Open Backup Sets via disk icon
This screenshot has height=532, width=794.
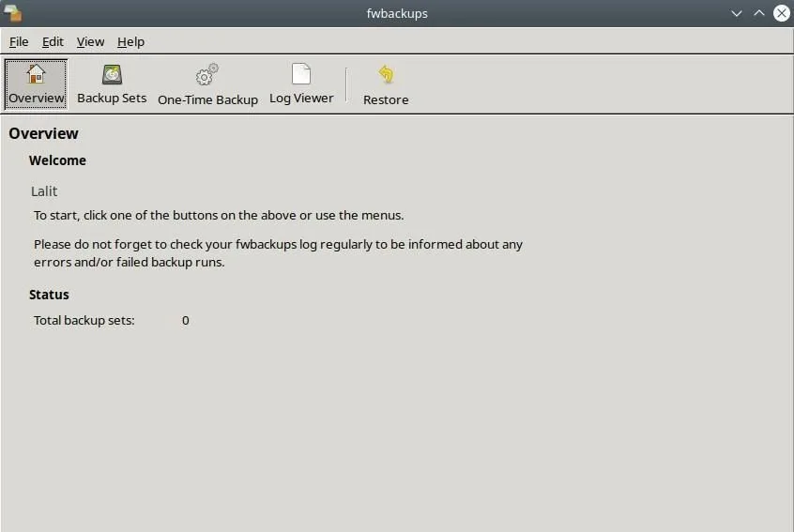pyautogui.click(x=112, y=75)
